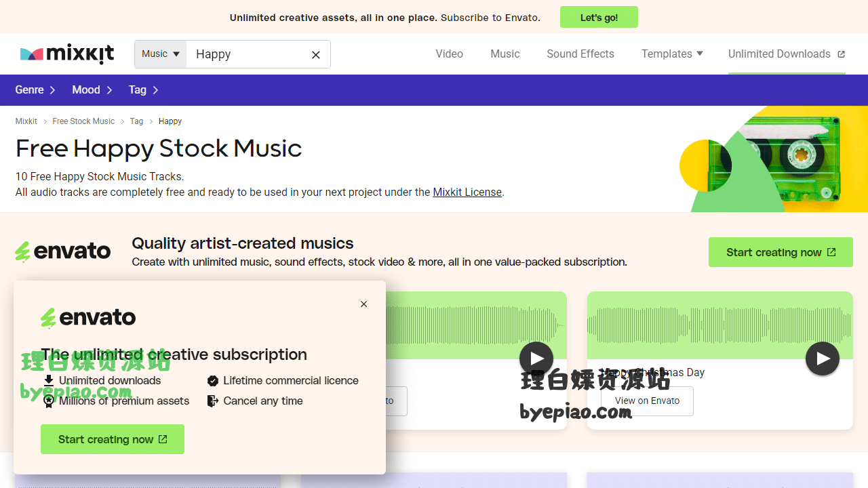868x488 pixels.
Task: Click View on Envato for Christmas Day
Action: [647, 401]
